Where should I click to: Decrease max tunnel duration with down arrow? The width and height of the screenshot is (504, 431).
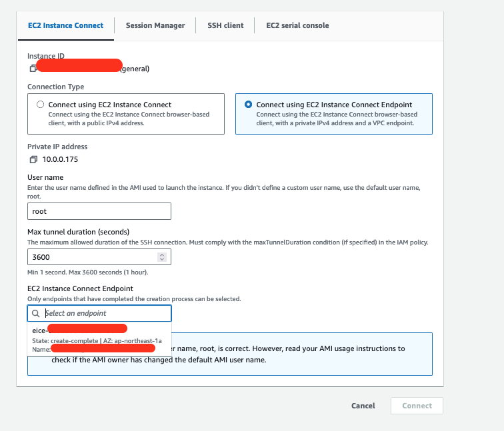(x=162, y=259)
